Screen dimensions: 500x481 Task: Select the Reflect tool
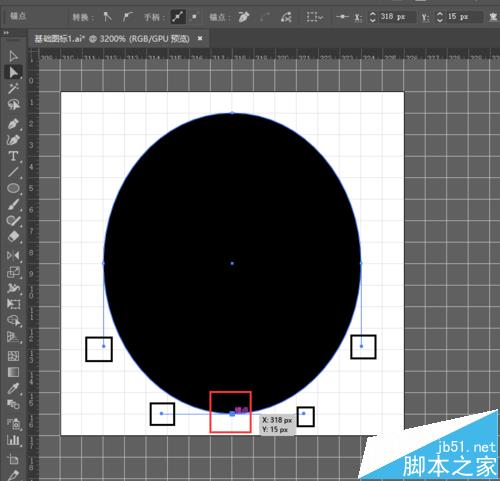click(x=13, y=256)
